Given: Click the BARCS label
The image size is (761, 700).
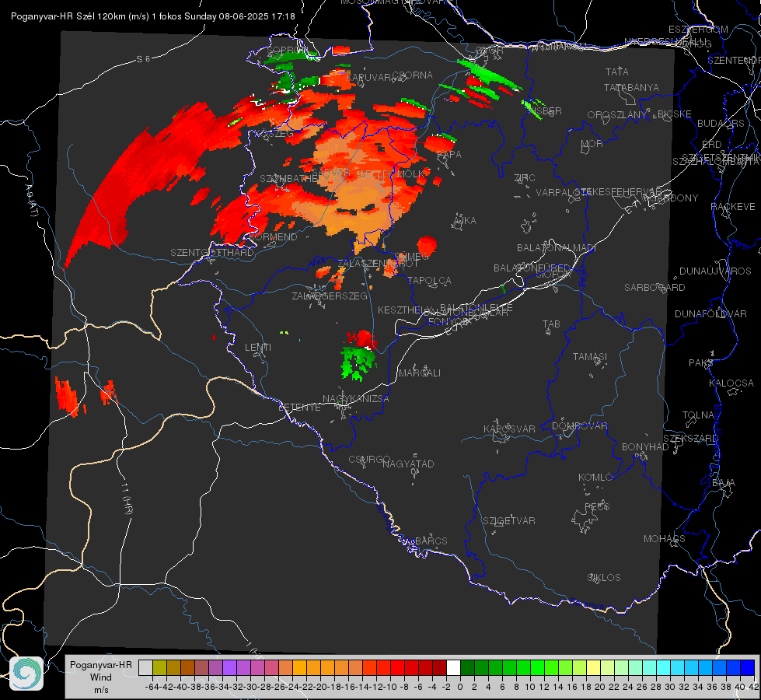Looking at the screenshot, I should click(431, 541).
